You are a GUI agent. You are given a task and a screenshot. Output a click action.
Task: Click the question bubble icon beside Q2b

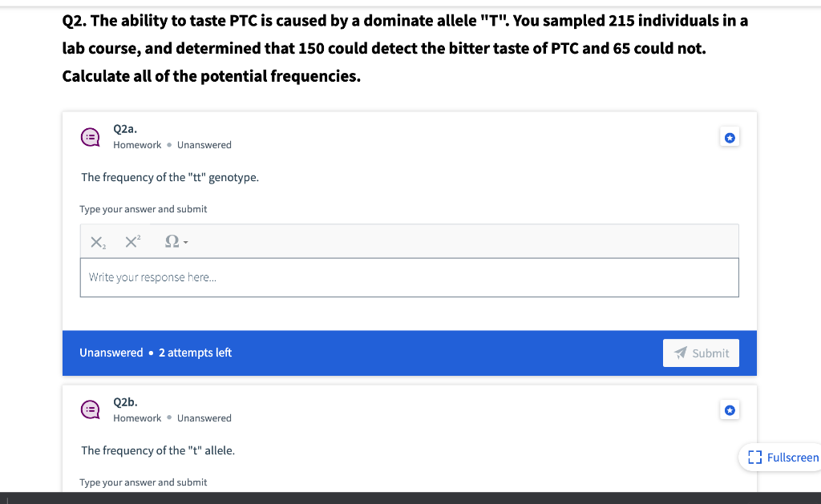(90, 409)
